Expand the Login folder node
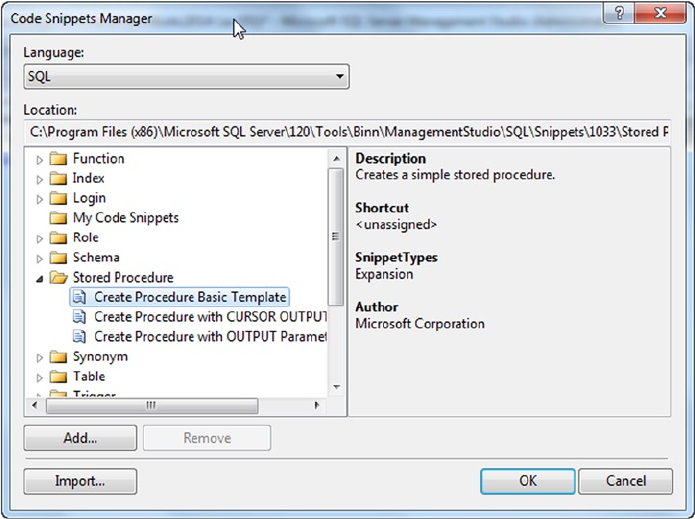695x519 pixels. click(40, 199)
